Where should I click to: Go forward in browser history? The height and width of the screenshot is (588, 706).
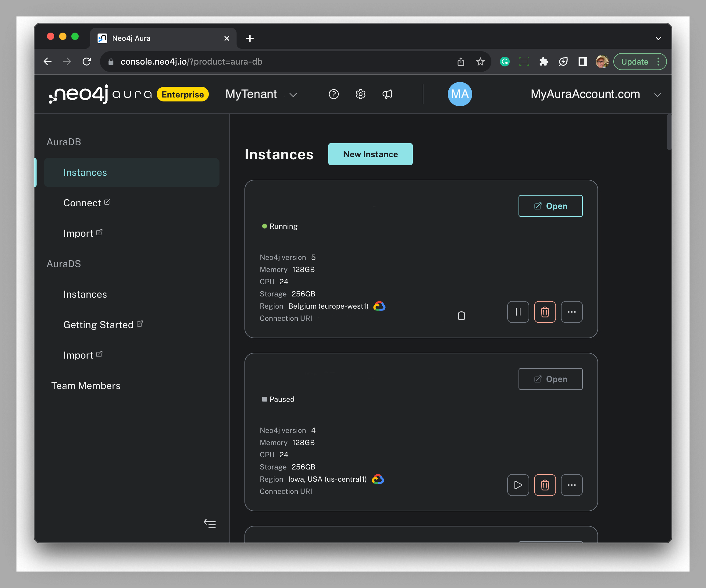click(x=67, y=62)
